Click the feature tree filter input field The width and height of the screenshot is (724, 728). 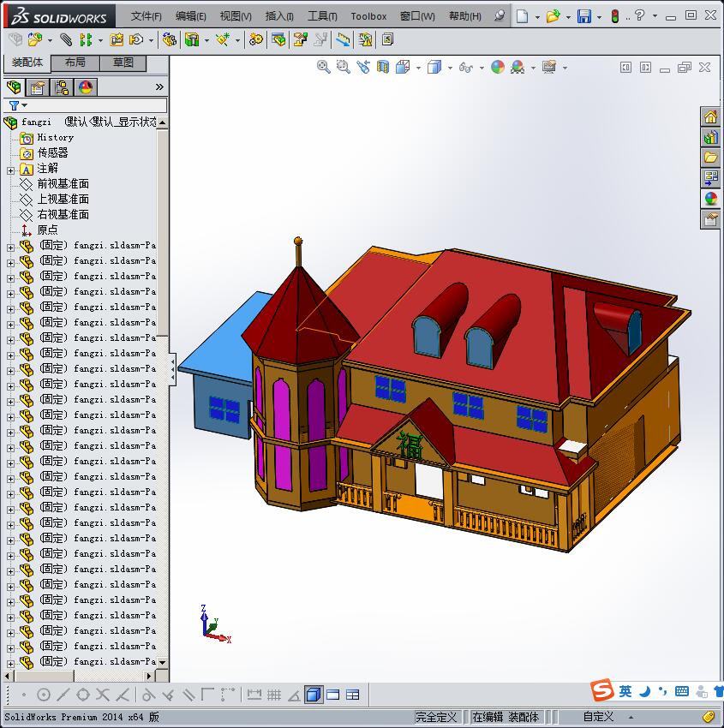85,105
